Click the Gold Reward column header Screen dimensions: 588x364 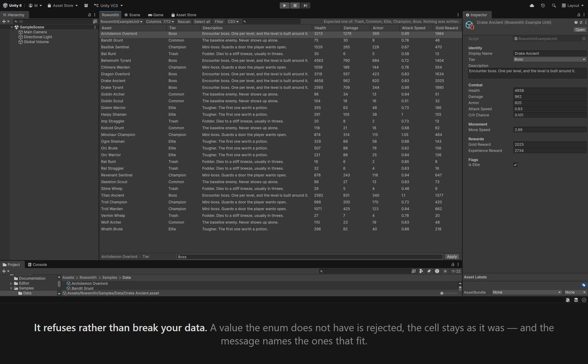click(447, 28)
